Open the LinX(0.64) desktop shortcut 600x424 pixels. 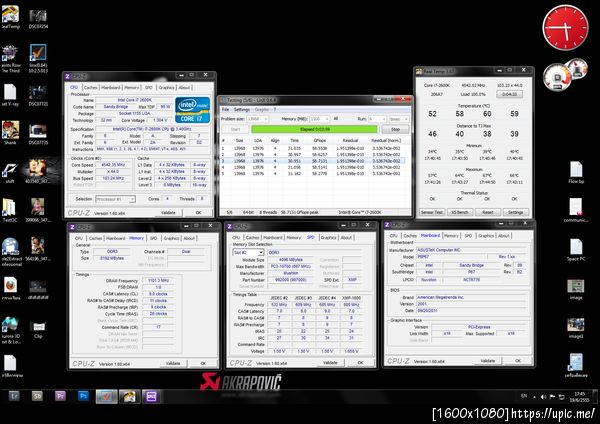(38, 57)
